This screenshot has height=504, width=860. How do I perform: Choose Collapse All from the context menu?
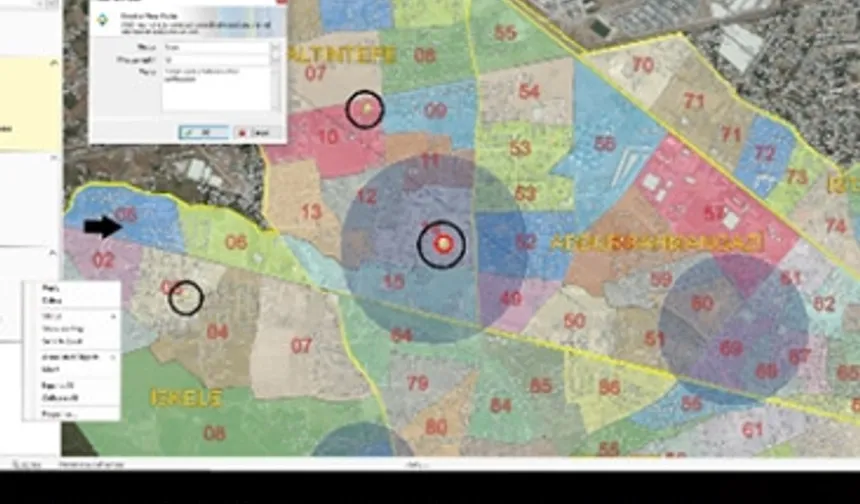[x=56, y=397]
